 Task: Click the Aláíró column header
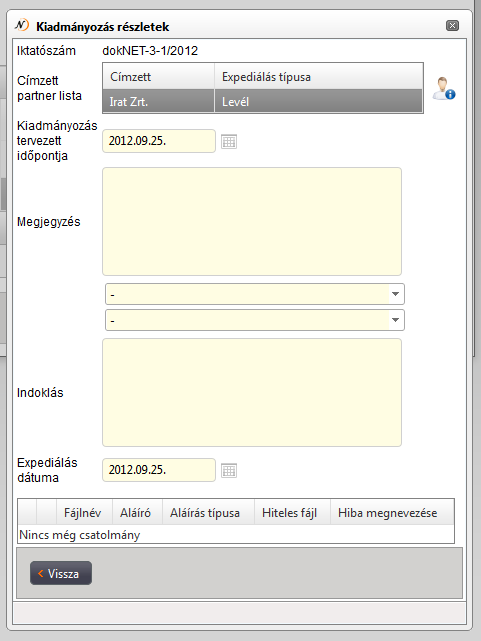137,512
